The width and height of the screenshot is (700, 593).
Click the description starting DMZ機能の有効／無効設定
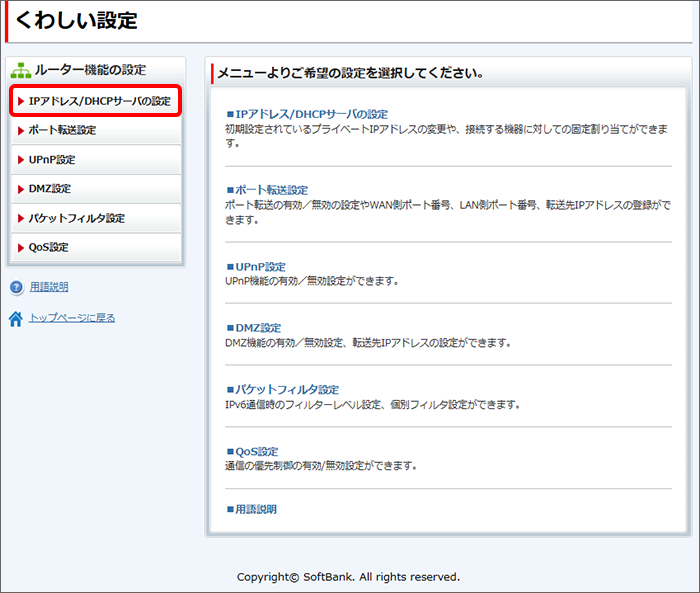coord(368,343)
